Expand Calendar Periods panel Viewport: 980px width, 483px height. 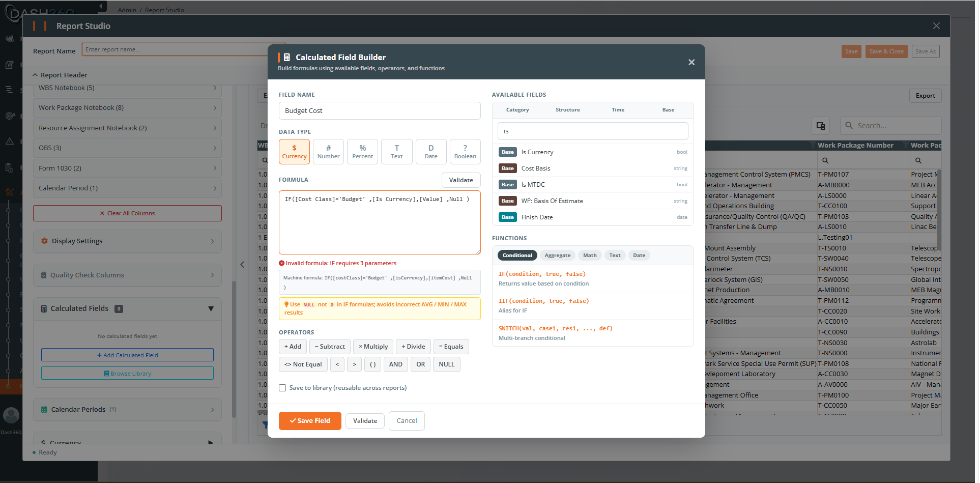click(x=127, y=410)
